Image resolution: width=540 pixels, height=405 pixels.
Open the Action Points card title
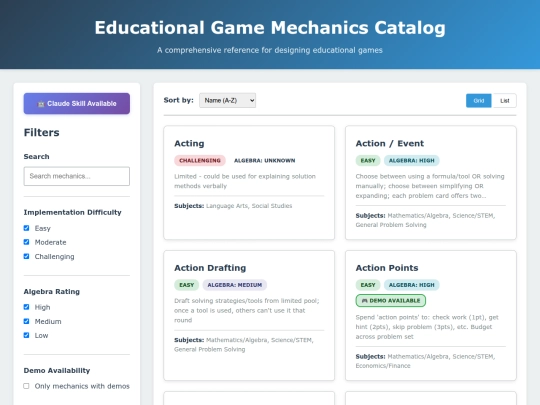387,268
